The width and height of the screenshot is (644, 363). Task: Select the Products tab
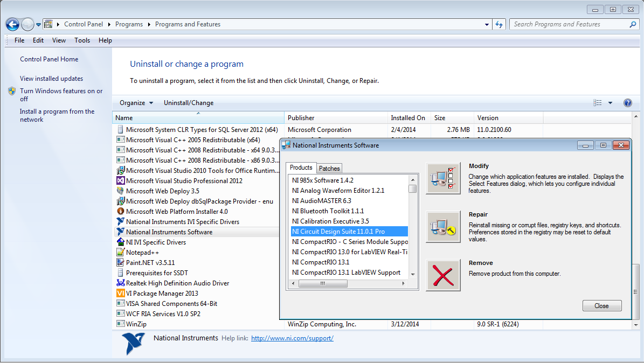click(x=301, y=167)
